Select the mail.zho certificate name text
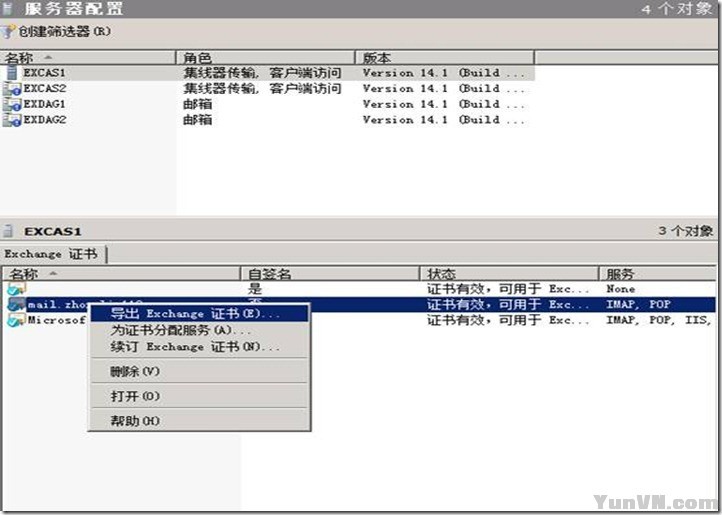Screen dimensions: 722x515 tap(58, 304)
